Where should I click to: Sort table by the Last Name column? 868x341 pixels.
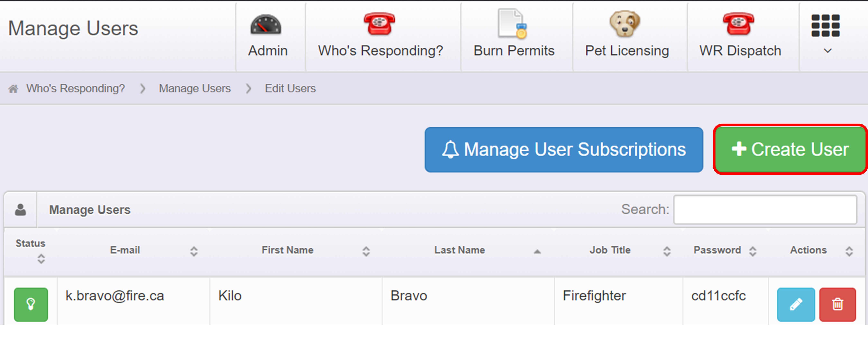[459, 250]
